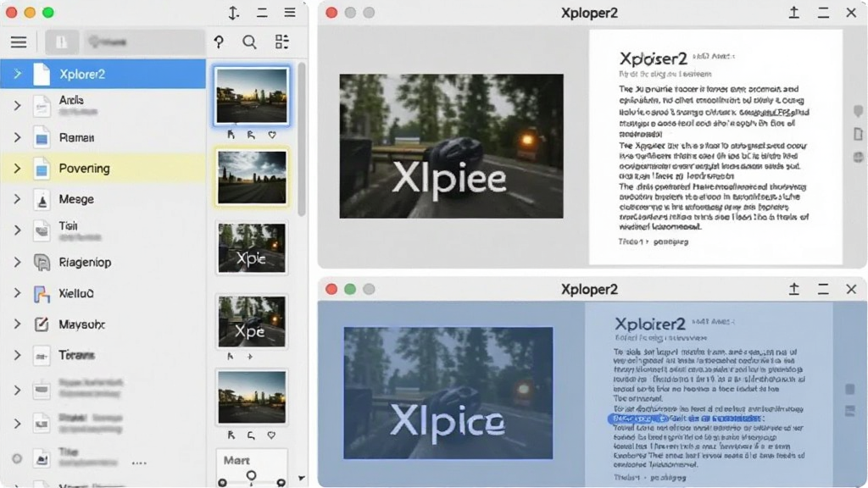Image resolution: width=868 pixels, height=488 pixels.
Task: Expand the Raman folder chevron
Action: (17, 137)
